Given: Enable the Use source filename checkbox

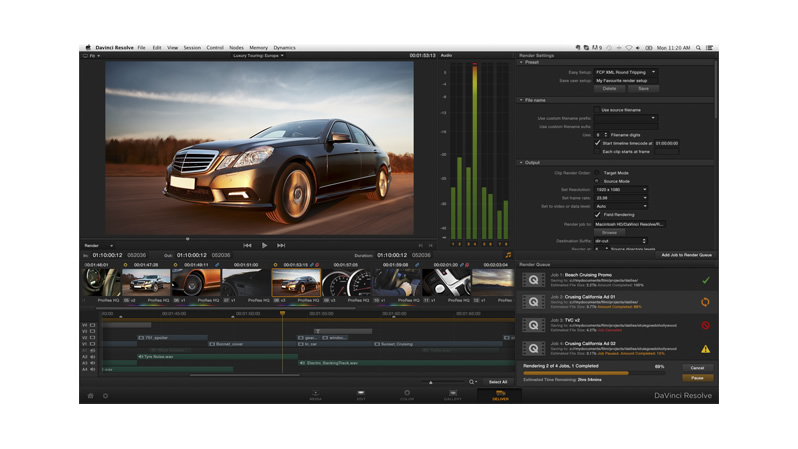Looking at the screenshot, I should 597,110.
